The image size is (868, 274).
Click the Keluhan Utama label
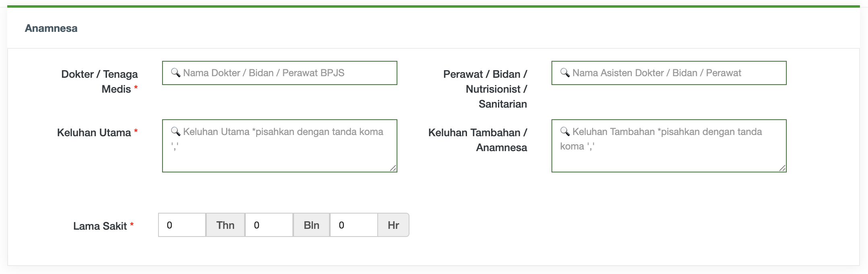coord(94,133)
